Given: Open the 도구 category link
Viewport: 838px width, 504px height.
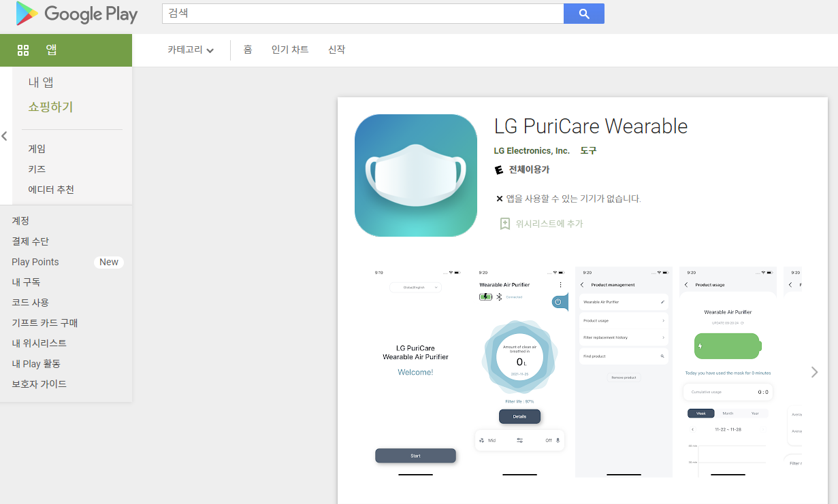Looking at the screenshot, I should (x=588, y=150).
